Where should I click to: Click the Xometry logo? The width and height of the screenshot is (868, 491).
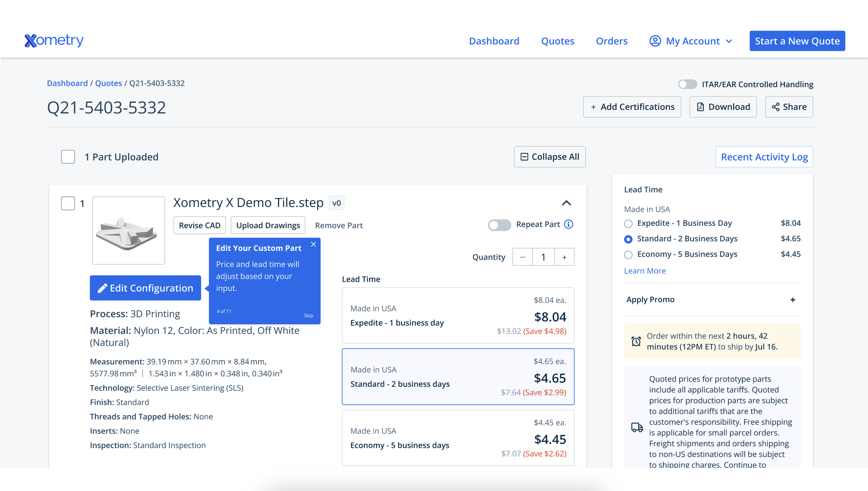tap(54, 41)
